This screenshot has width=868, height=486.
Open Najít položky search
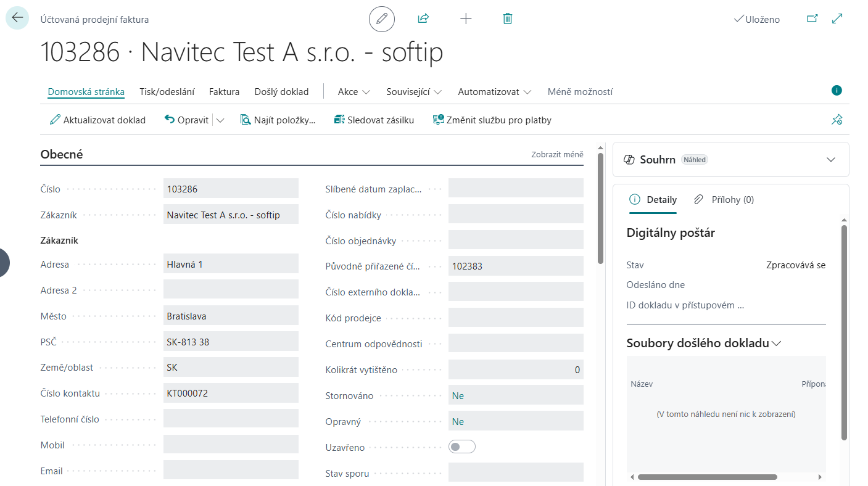click(278, 120)
